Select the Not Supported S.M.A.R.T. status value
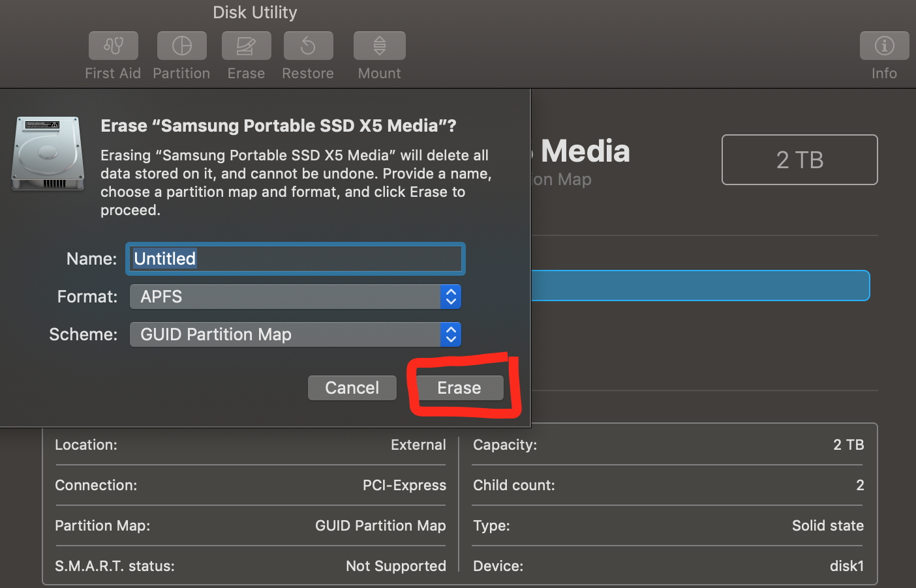This screenshot has width=916, height=588. 396,566
